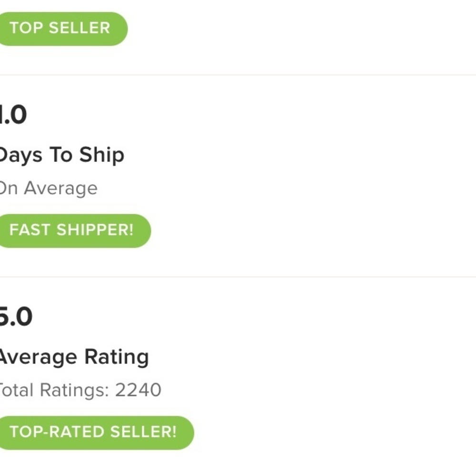The image size is (476, 476).
Task: Click the word To in Days To Ship
Action: pyautogui.click(x=61, y=155)
